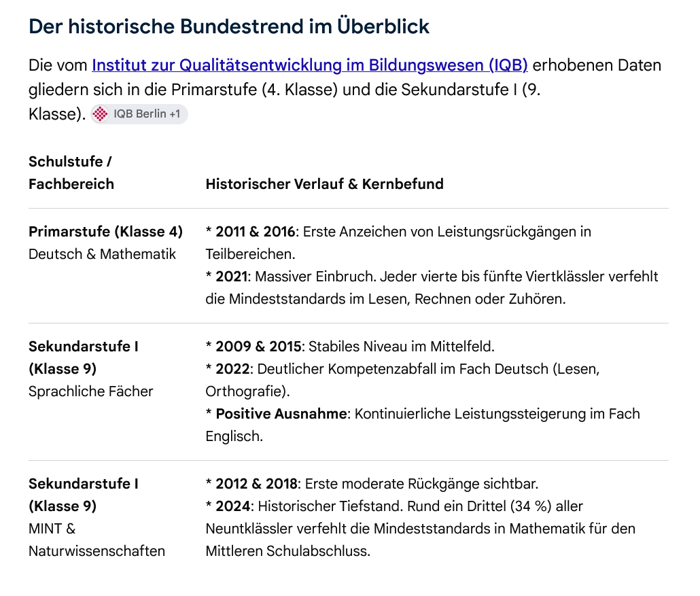Select the Schulstufe / Fachbereich column header
This screenshot has height=596, width=700.
(x=71, y=173)
